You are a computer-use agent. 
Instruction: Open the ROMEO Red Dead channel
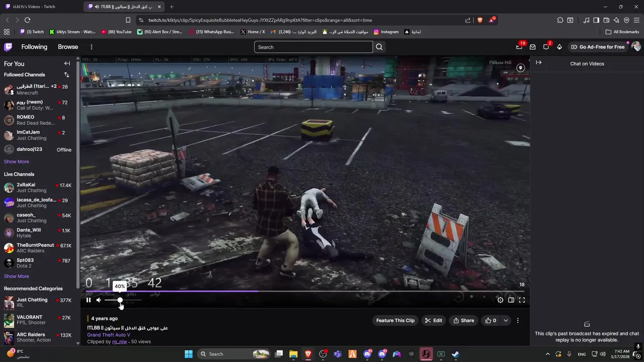pos(38,120)
